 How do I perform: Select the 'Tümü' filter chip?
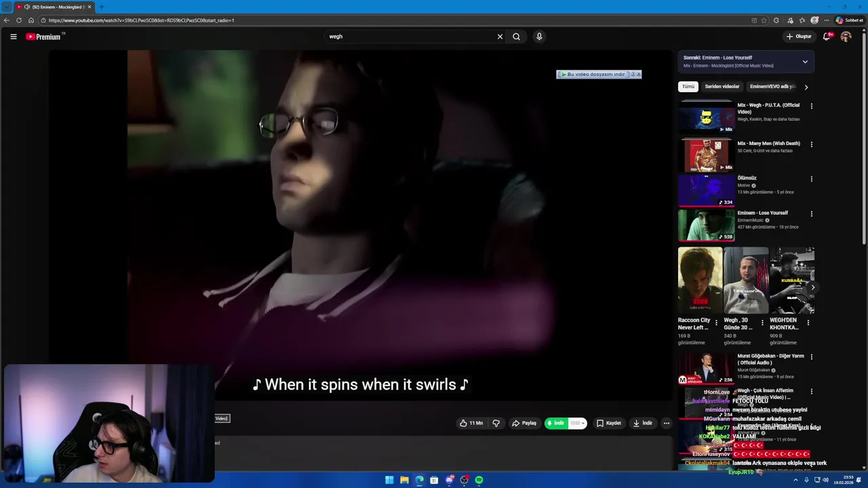[688, 87]
